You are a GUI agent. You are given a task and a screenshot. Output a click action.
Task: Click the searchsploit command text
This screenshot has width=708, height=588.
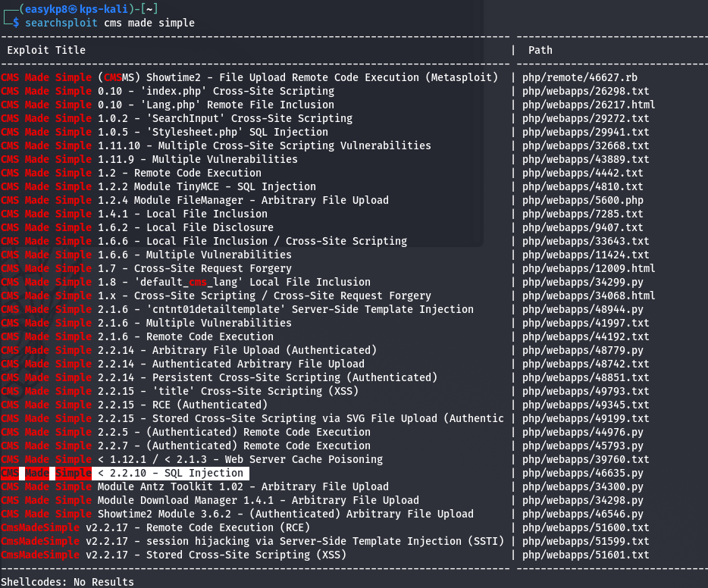tap(110, 23)
